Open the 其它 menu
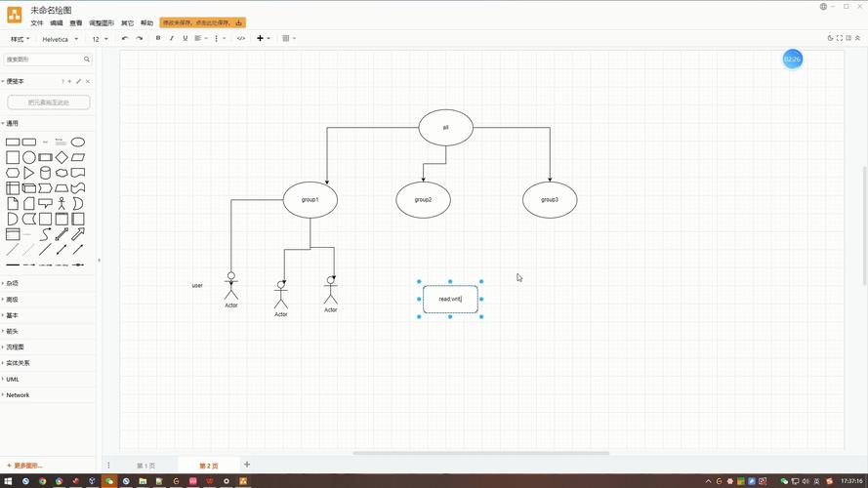The width and height of the screenshot is (868, 488). (127, 23)
